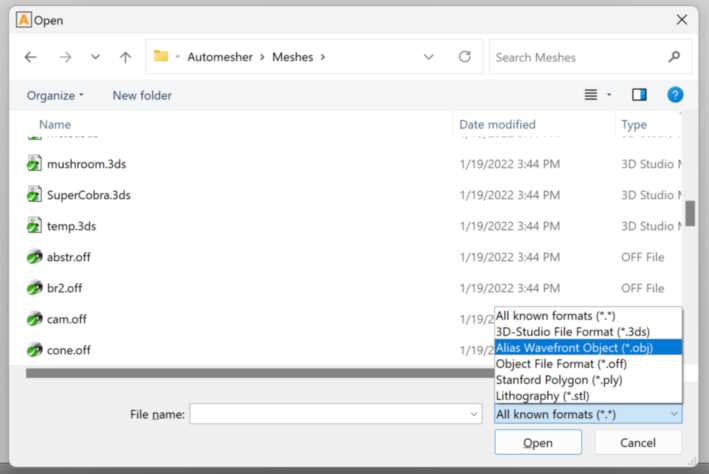Screen dimensions: 709x474
Task: Sort by the Type column
Action: (x=634, y=125)
